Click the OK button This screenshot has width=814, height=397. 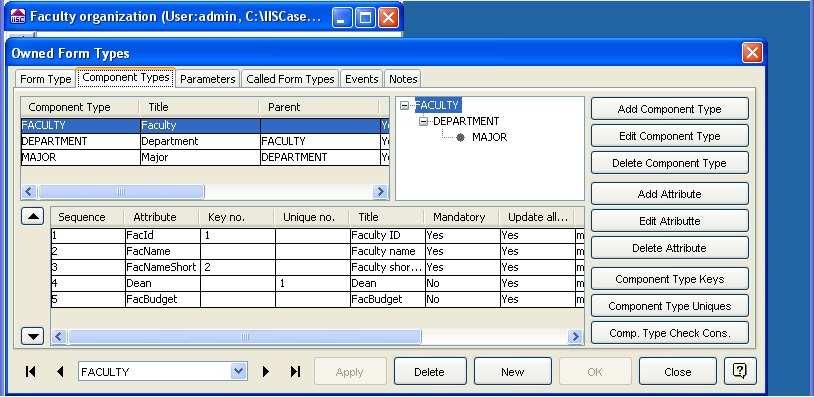(x=595, y=372)
